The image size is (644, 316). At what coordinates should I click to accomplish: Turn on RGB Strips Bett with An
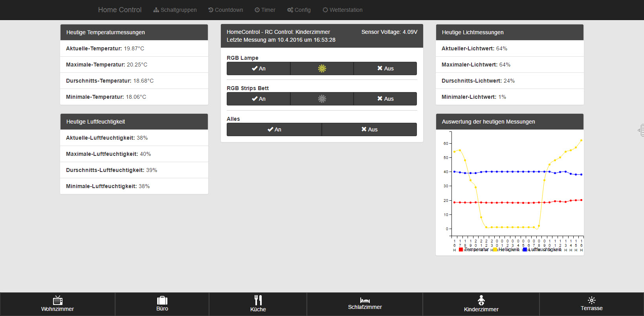coord(259,99)
